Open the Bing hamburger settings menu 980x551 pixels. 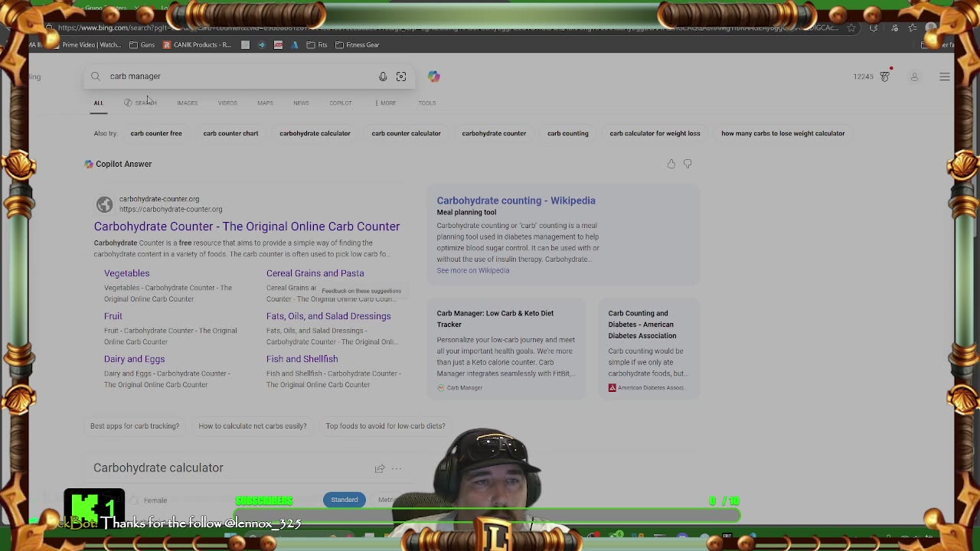945,77
